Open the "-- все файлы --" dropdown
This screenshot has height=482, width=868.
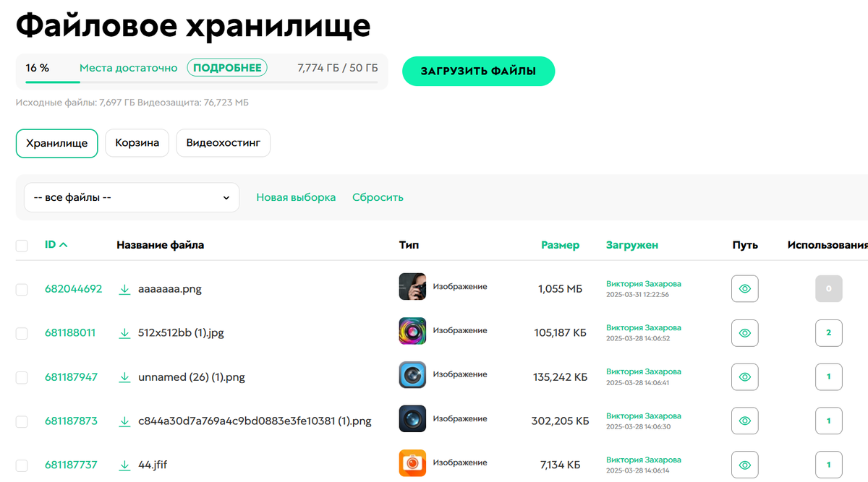pyautogui.click(x=132, y=197)
